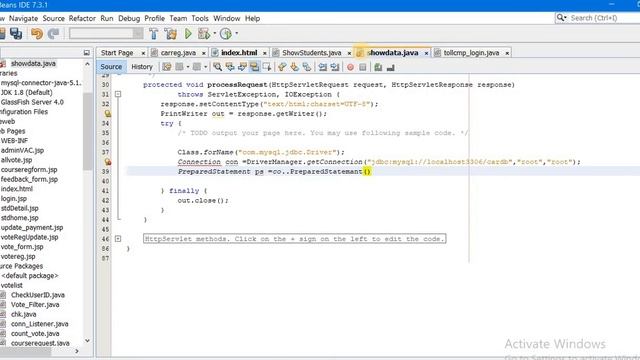This screenshot has width=640, height=360.
Task: Click the Toggle Bookmark icon
Action: pos(307,67)
